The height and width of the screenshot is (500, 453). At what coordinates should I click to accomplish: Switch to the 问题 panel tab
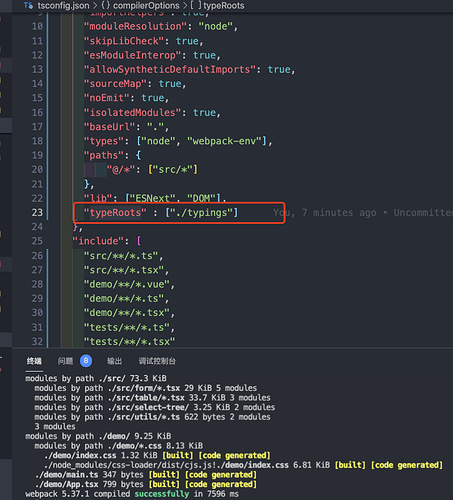[x=65, y=361]
